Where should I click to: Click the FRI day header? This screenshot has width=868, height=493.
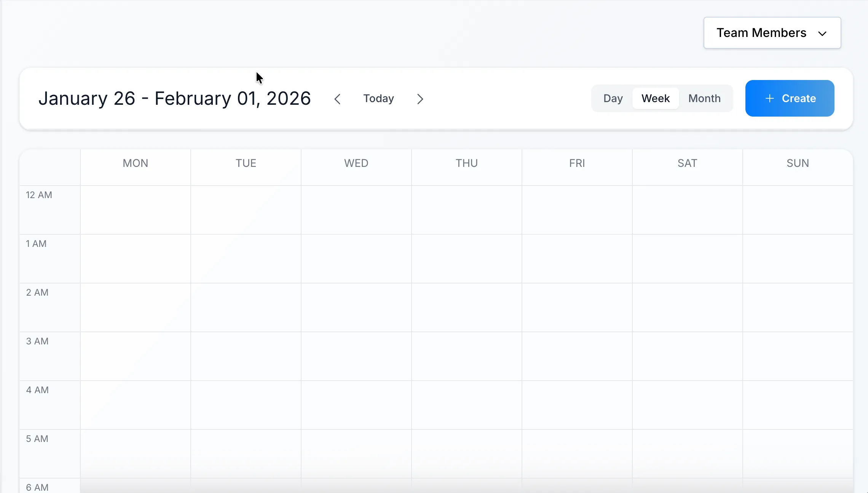[576, 163]
